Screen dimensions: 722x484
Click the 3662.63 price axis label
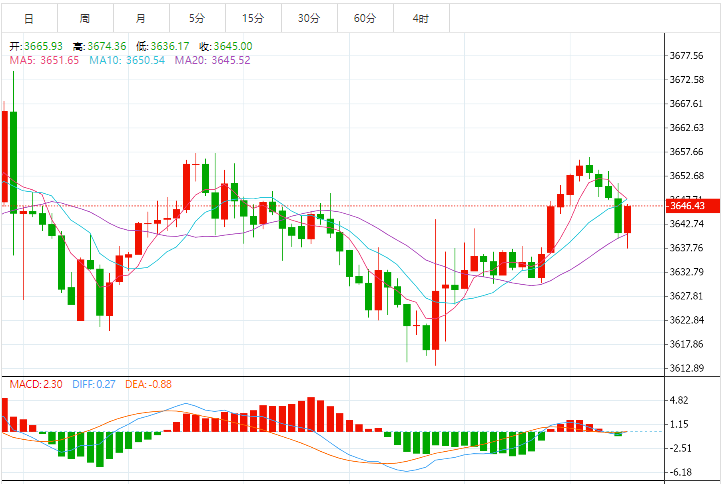pyautogui.click(x=687, y=128)
